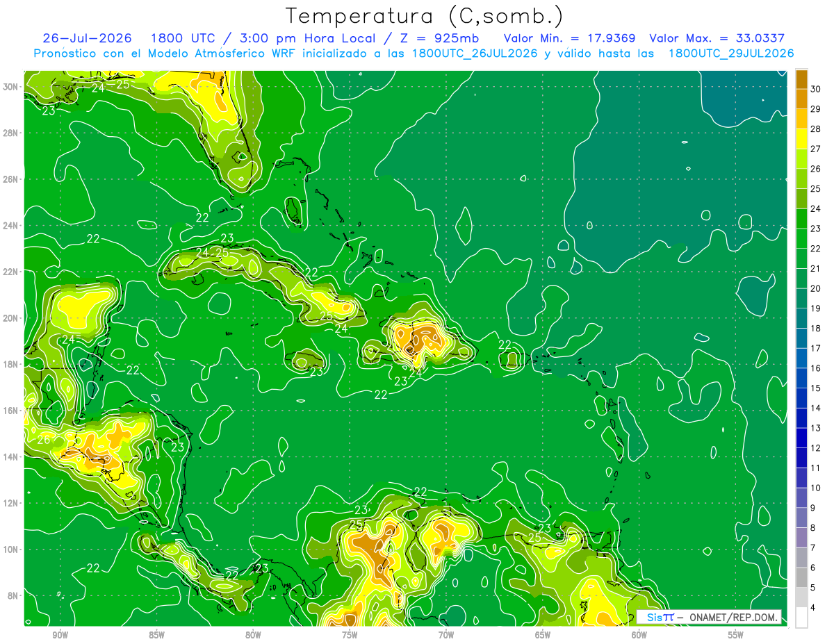The height and width of the screenshot is (644, 834).
Task: Click the 26N latitude axis label
Action: pos(10,179)
